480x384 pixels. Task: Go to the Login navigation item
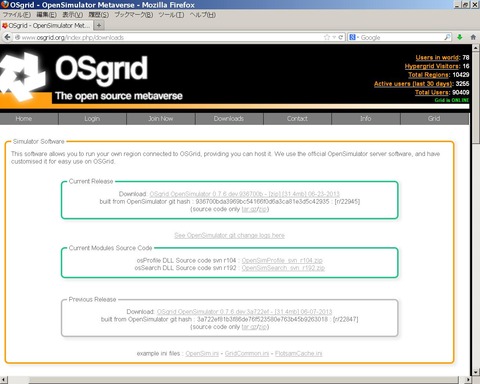pos(92,119)
